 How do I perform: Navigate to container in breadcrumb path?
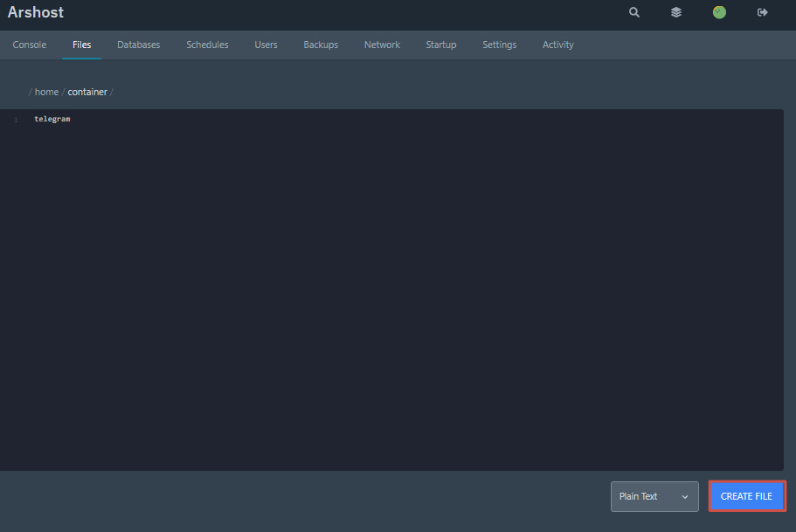coord(87,92)
